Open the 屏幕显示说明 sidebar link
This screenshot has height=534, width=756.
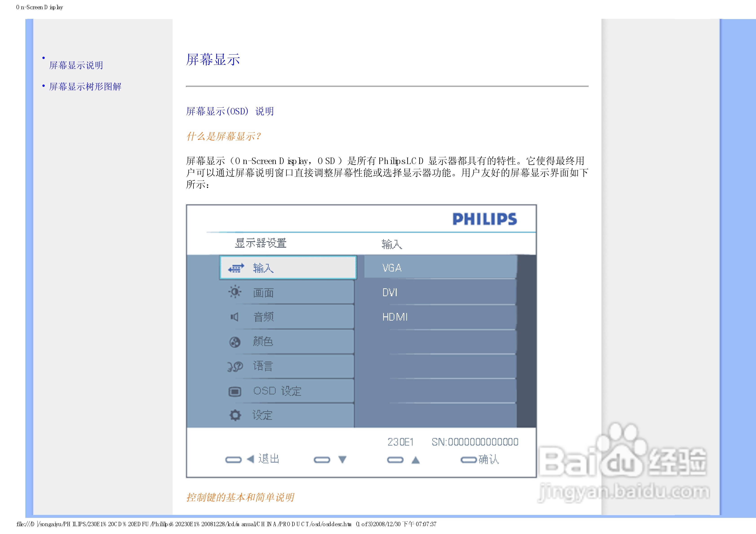coord(76,65)
